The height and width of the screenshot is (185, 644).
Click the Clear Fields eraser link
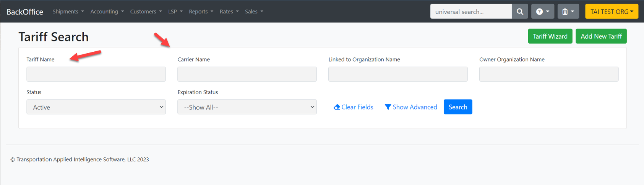[354, 107]
